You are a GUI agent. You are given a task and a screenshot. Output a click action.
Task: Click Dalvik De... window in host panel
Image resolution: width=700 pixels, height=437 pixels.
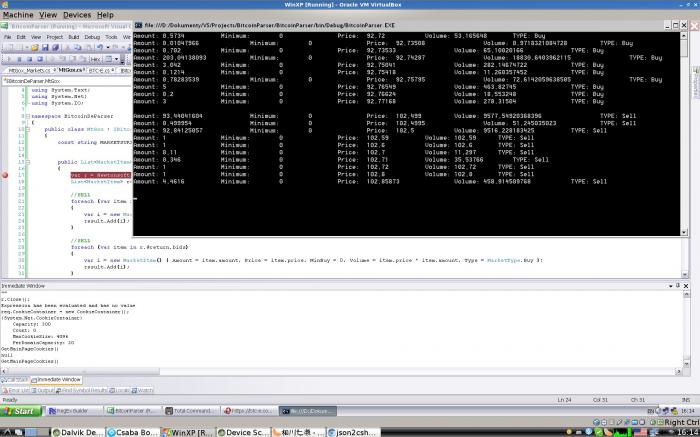click(x=78, y=432)
